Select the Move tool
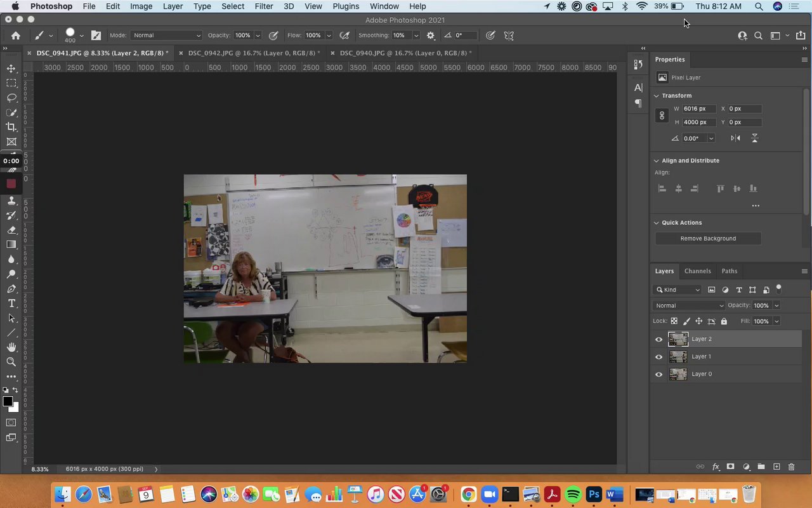Viewport: 812px width, 508px height. pos(11,69)
